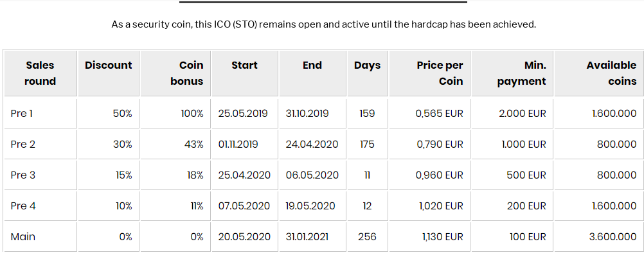Screen dimensions: 644x255
Task: Click the Price per Coin header
Action: [429, 73]
